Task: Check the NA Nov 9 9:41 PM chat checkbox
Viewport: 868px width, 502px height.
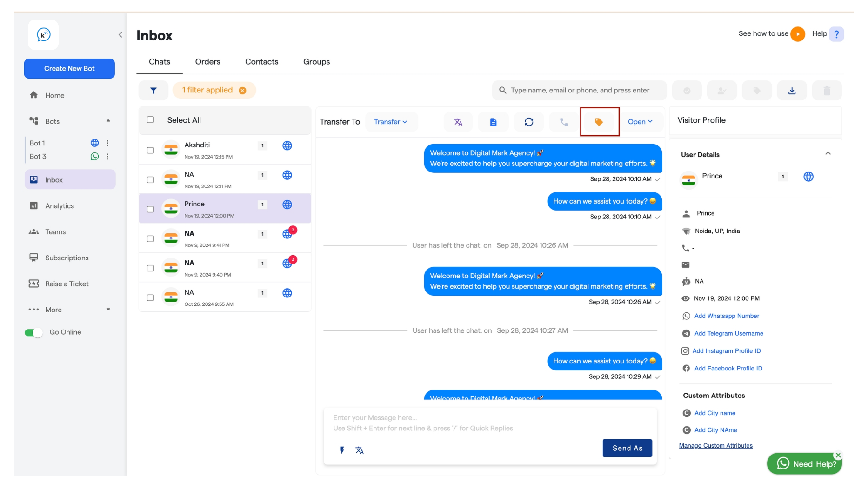Action: coord(150,239)
